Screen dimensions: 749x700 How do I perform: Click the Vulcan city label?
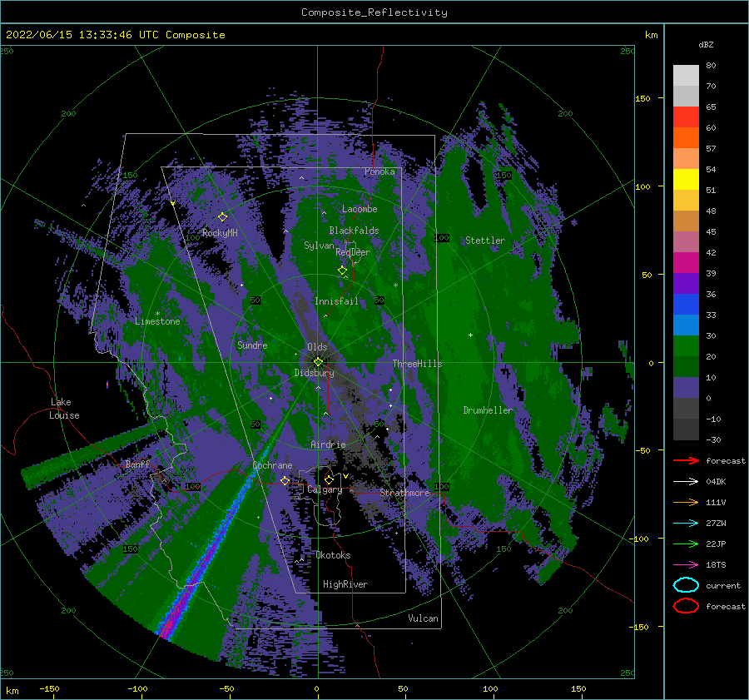(x=423, y=618)
